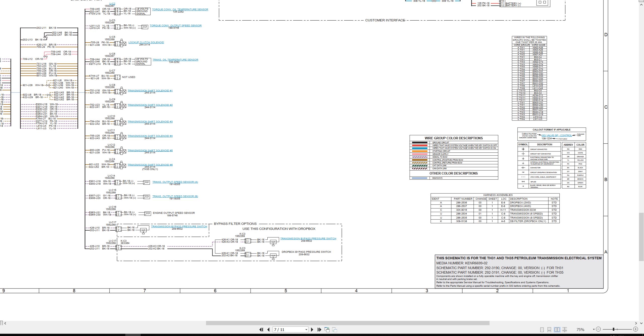Go forward to the next view
Screen dimensions: 644x336
pyautogui.click(x=335, y=329)
